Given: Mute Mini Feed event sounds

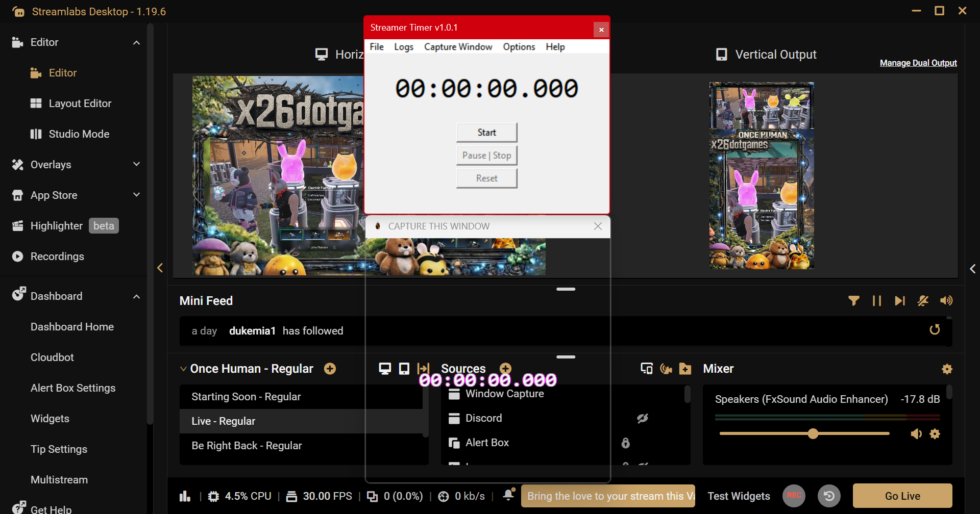Looking at the screenshot, I should coord(946,301).
